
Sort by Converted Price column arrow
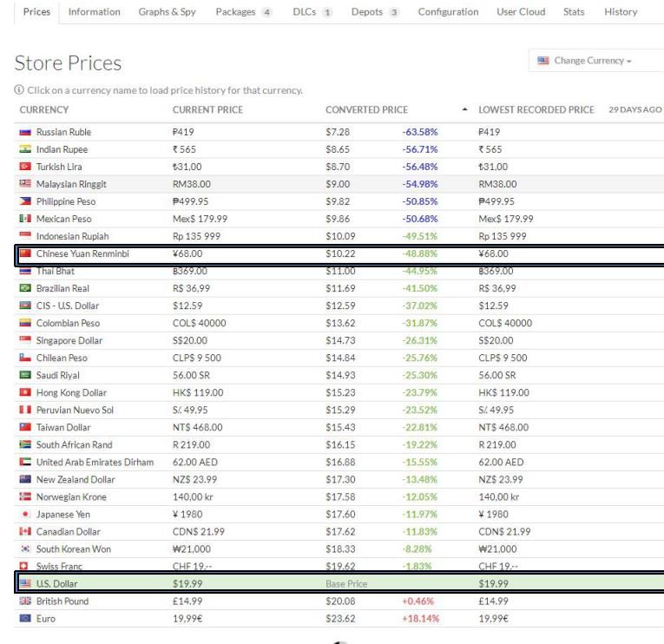pos(464,110)
